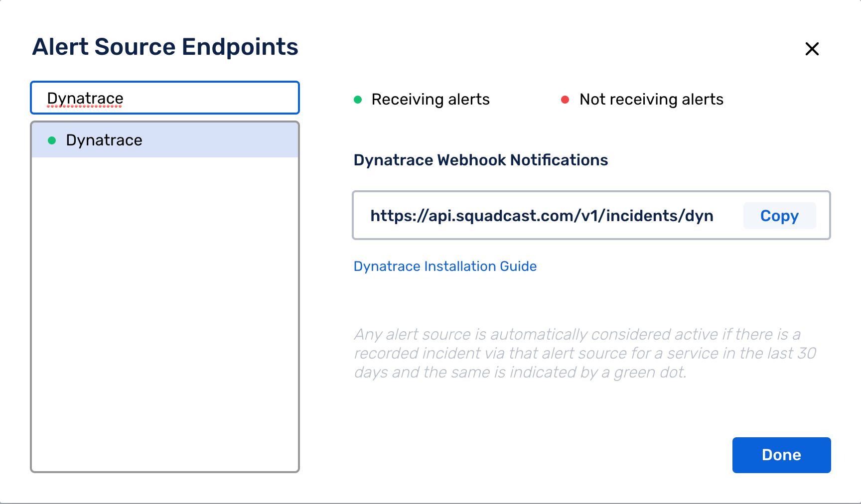Focus the alert source search field
This screenshot has width=861, height=504.
pos(165,98)
